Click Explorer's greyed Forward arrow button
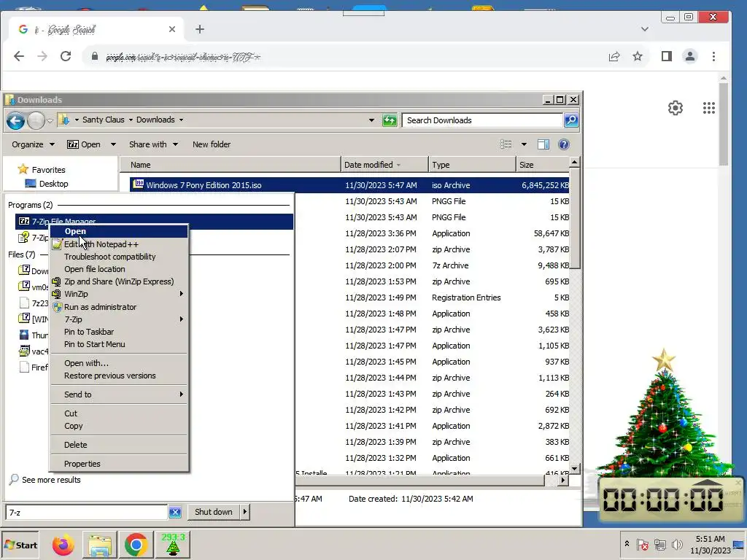This screenshot has width=747, height=560. click(36, 120)
